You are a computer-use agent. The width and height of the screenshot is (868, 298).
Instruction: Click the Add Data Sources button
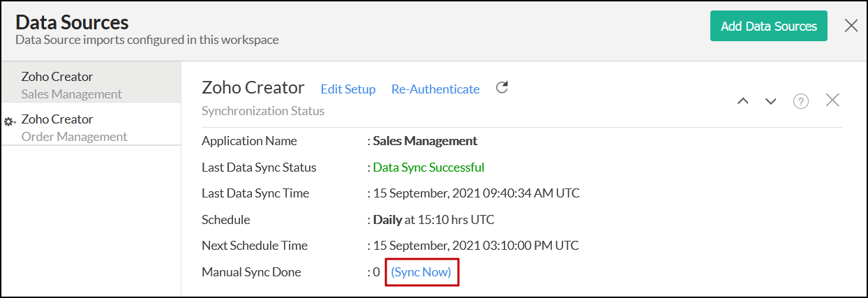coord(768,27)
